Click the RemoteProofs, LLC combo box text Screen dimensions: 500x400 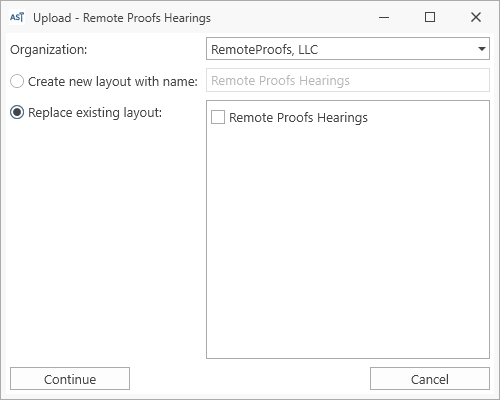(x=265, y=50)
